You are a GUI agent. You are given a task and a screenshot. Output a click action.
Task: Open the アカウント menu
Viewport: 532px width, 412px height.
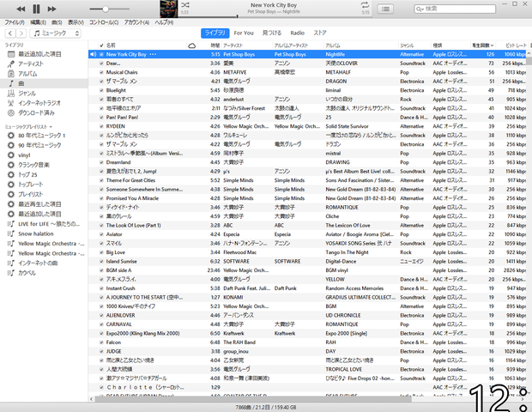tap(136, 22)
